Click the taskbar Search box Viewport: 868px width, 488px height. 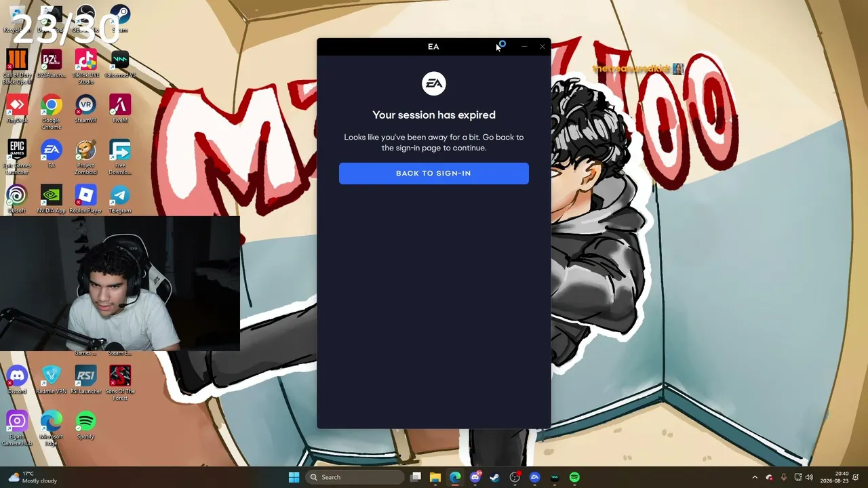click(x=354, y=477)
